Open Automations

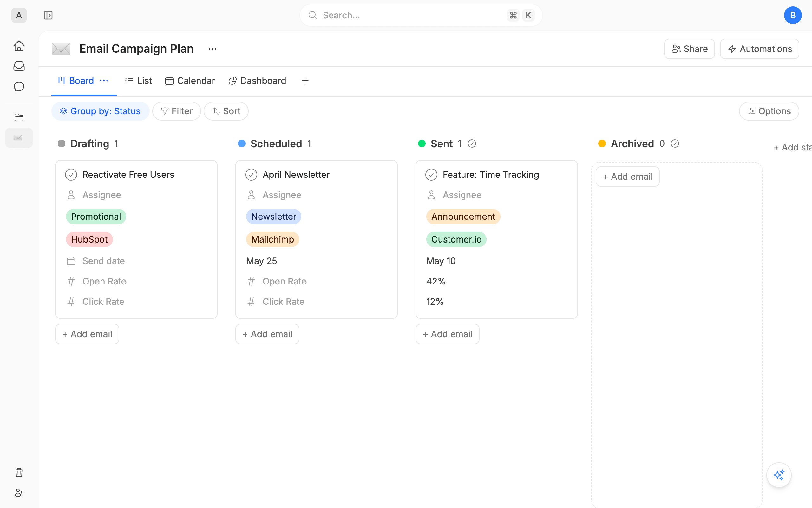[x=760, y=49]
